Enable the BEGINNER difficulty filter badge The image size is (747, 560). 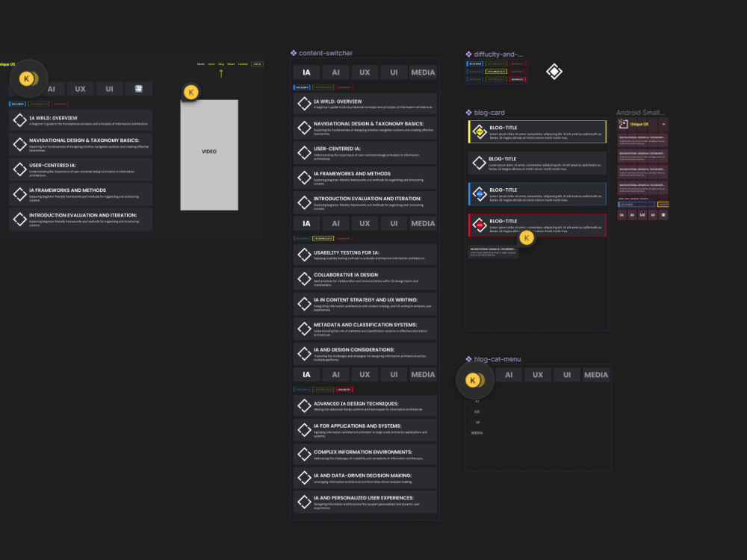point(474,64)
